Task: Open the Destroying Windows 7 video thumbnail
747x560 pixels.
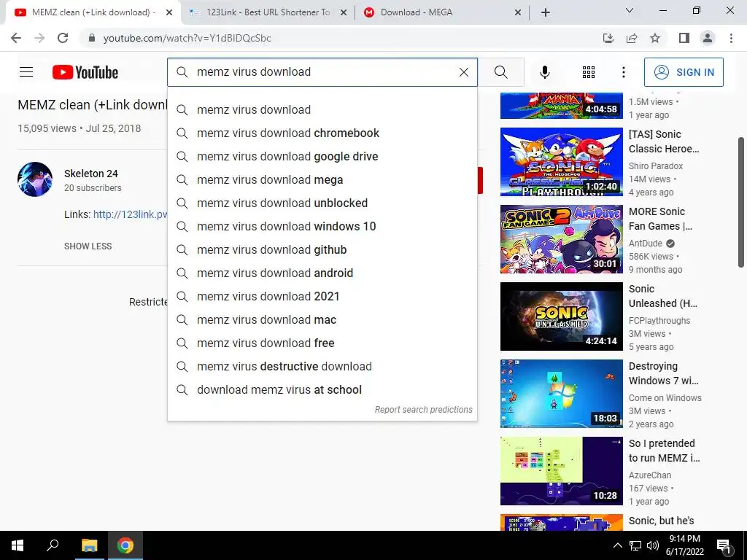Action: point(561,393)
